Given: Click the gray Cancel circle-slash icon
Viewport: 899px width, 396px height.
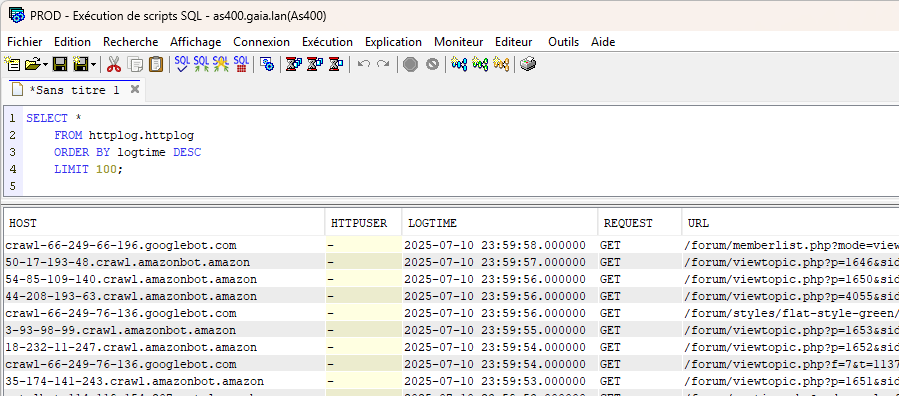Looking at the screenshot, I should click(x=432, y=64).
